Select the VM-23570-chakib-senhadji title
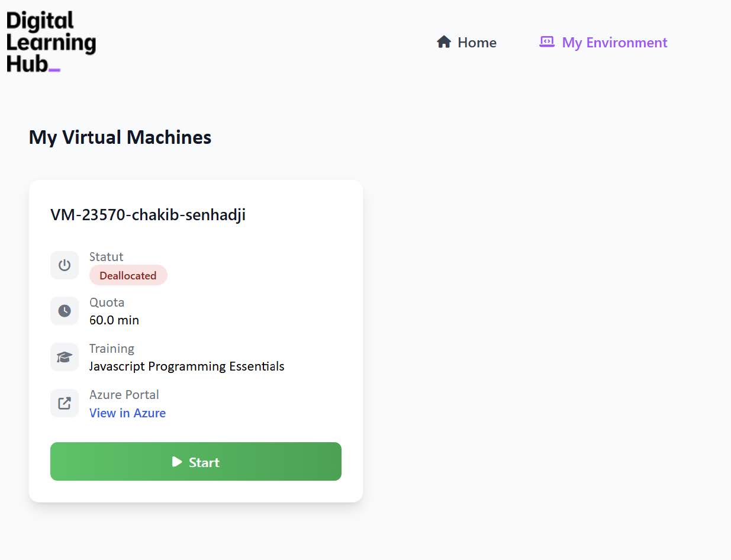 click(148, 214)
